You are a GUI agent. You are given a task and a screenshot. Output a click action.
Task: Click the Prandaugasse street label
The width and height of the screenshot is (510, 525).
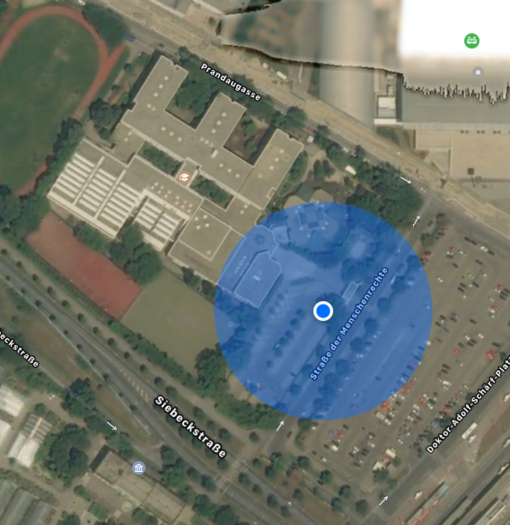click(230, 82)
